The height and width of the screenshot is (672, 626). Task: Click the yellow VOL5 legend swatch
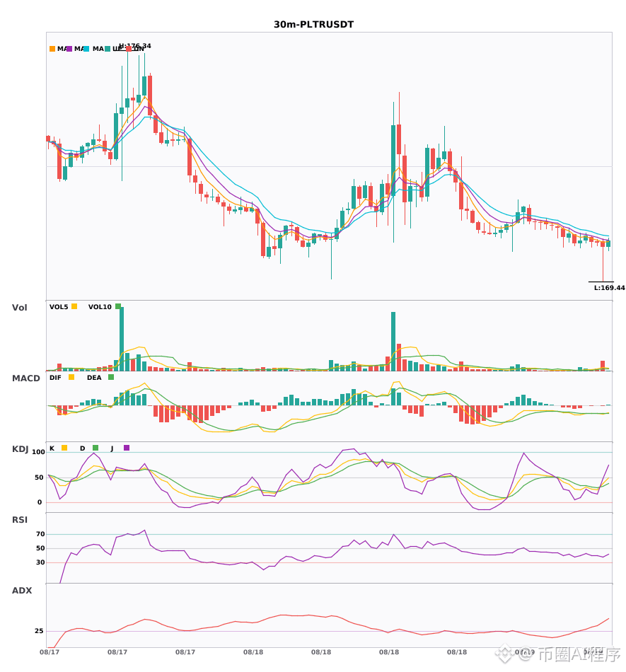pos(74,306)
